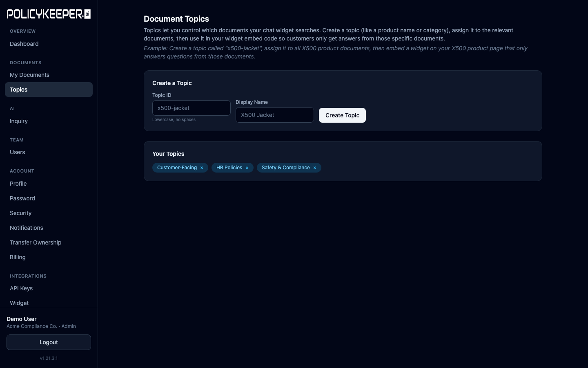Go to My Documents
This screenshot has width=588, height=368.
[x=29, y=75]
